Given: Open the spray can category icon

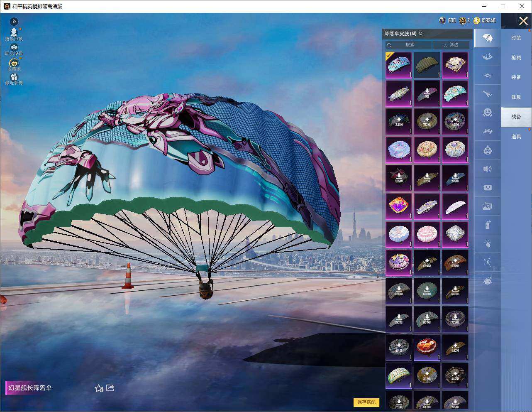Looking at the screenshot, I should click(x=487, y=225).
